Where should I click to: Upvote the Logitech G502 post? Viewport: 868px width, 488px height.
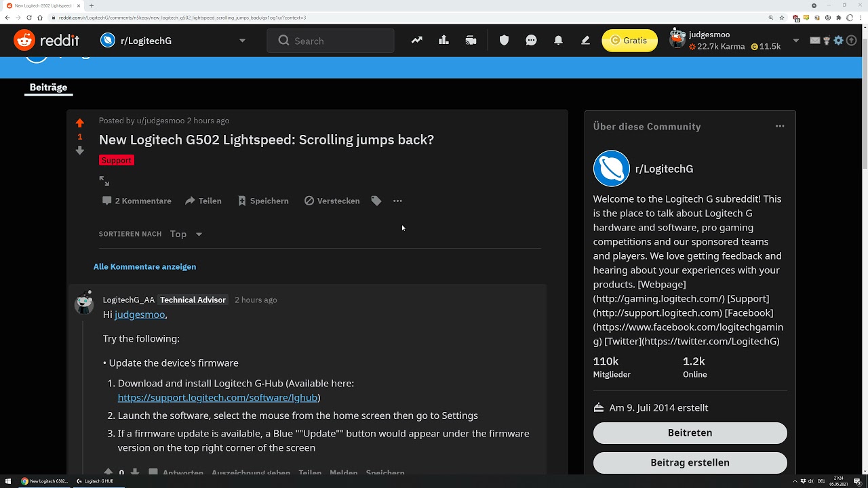coord(80,123)
